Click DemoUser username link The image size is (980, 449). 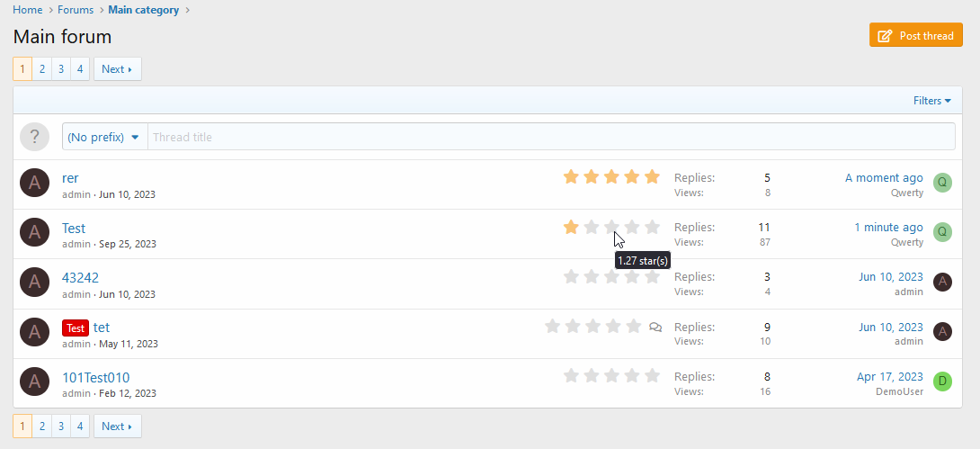pos(899,391)
